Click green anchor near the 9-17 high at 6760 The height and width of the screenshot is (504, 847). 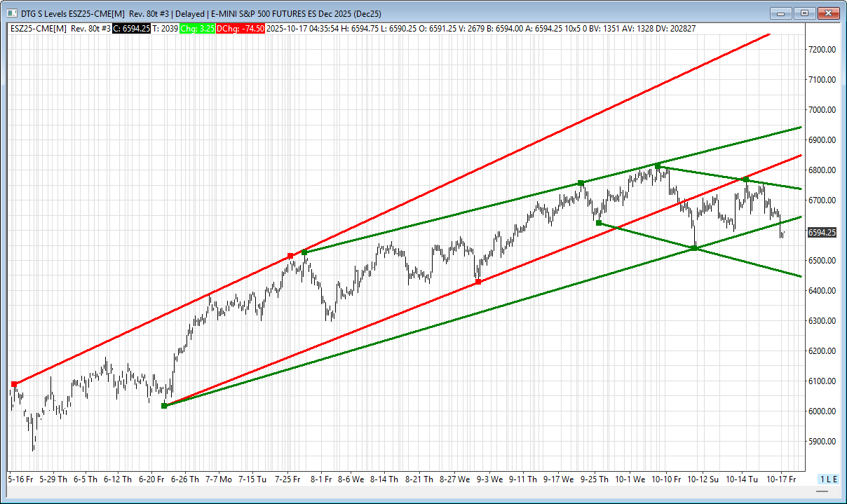pyautogui.click(x=581, y=183)
